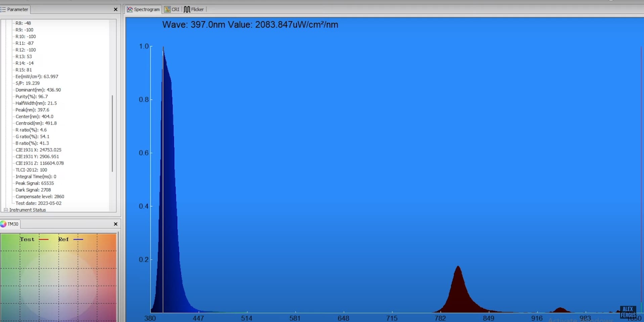The width and height of the screenshot is (644, 322).
Task: Select the 'G ratio(%): 54.1' row
Action: (x=32, y=137)
